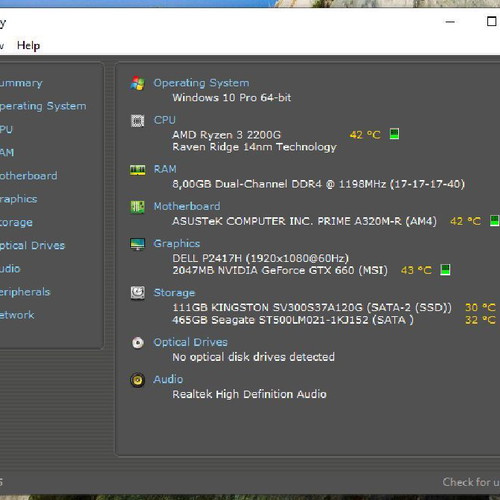Select Graphics in the sidebar
500x500 pixels.
(x=18, y=199)
